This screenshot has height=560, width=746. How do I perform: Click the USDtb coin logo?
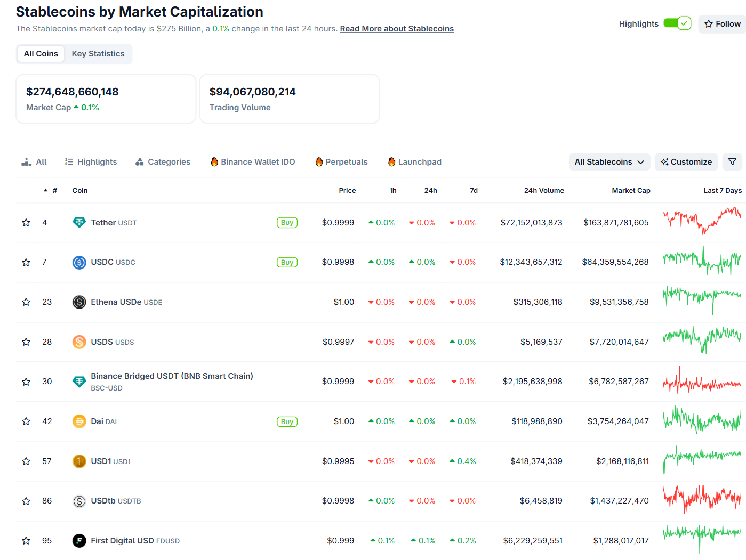click(x=79, y=501)
